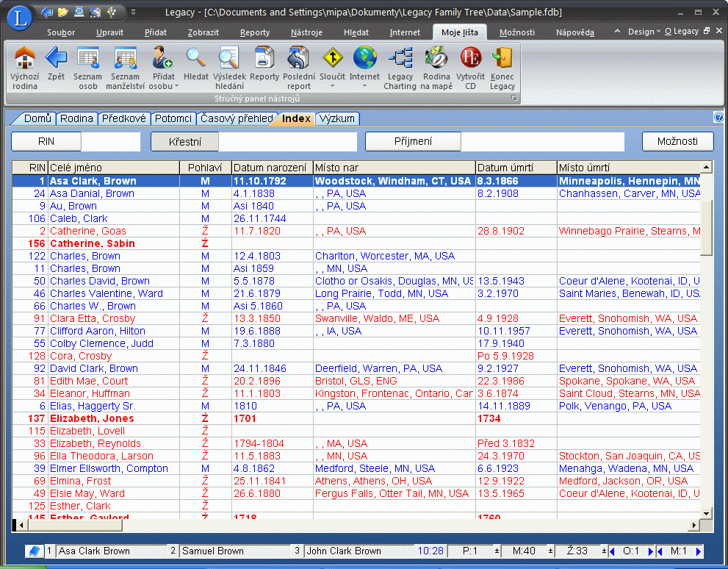This screenshot has height=569, width=728.
Task: Exit via Konec Legacy door icon
Action: [x=502, y=68]
